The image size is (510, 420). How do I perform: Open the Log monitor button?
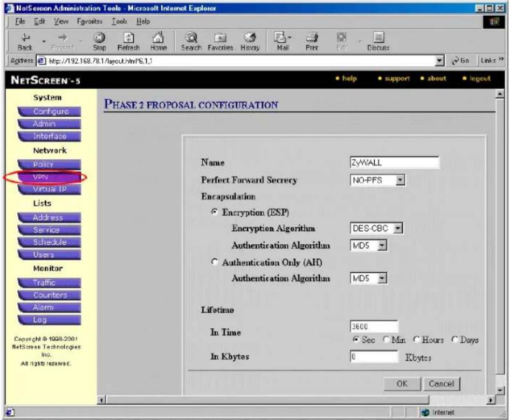click(x=50, y=320)
